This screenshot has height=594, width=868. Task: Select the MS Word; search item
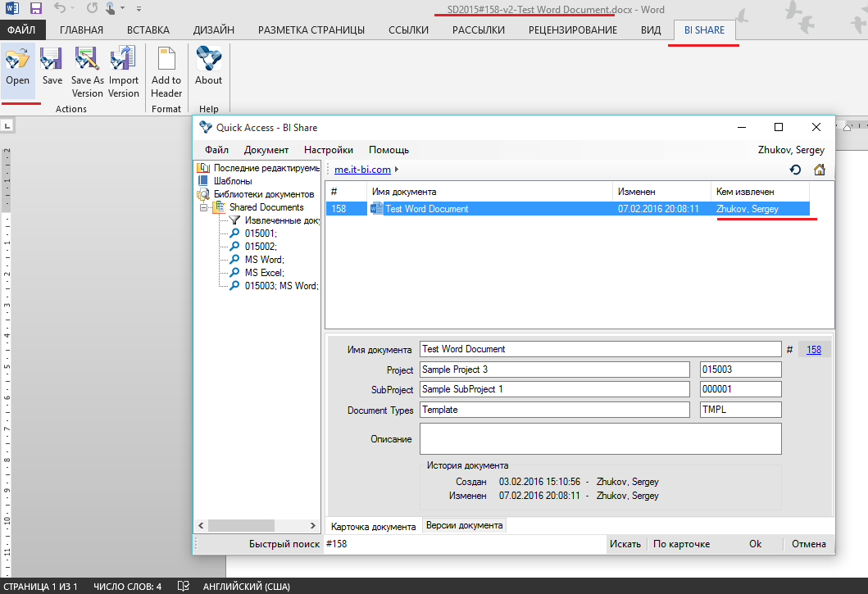[x=264, y=260]
